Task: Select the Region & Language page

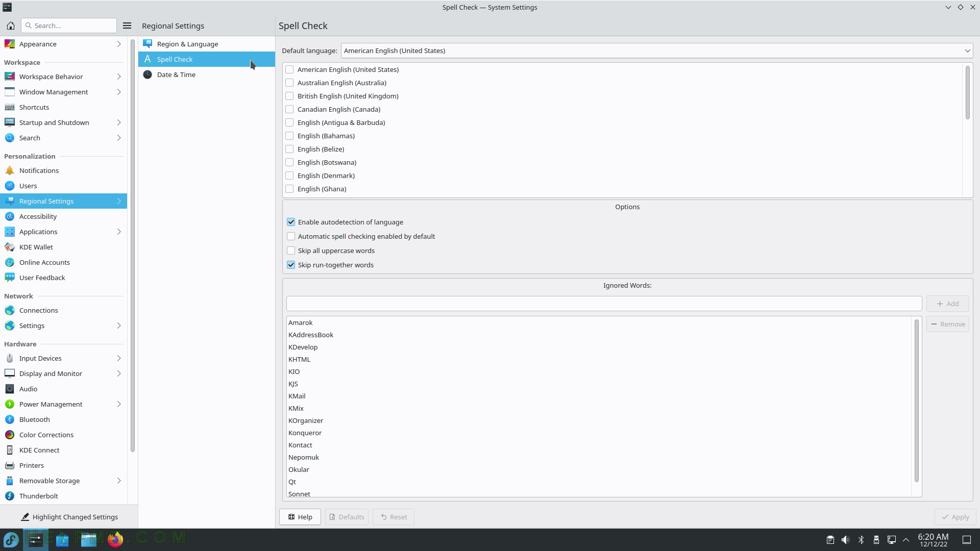Action: (206, 44)
